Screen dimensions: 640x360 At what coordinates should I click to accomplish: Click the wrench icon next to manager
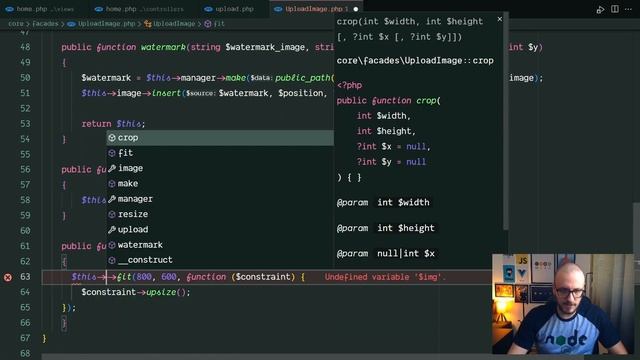[x=112, y=199]
